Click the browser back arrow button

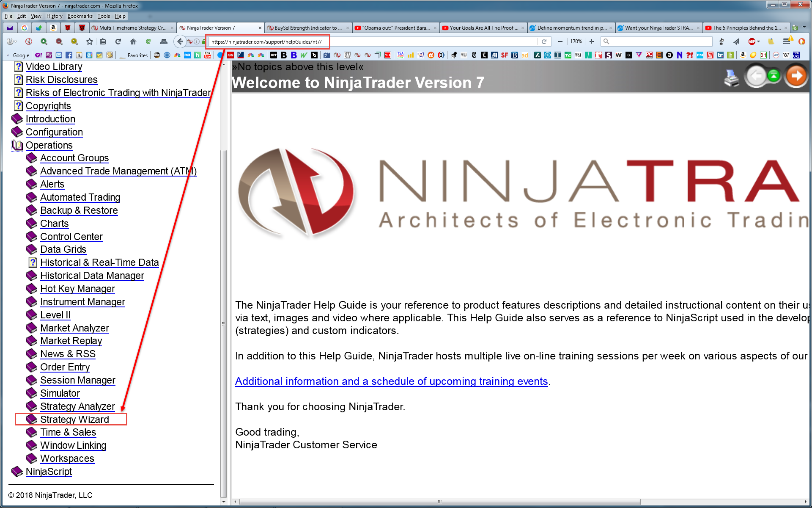pyautogui.click(x=180, y=41)
